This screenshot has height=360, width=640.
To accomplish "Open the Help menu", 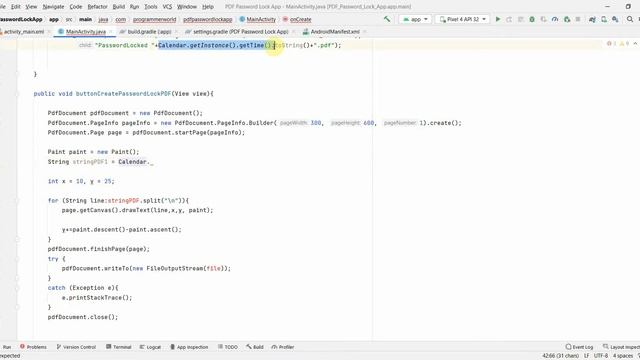I will click(x=208, y=7).
